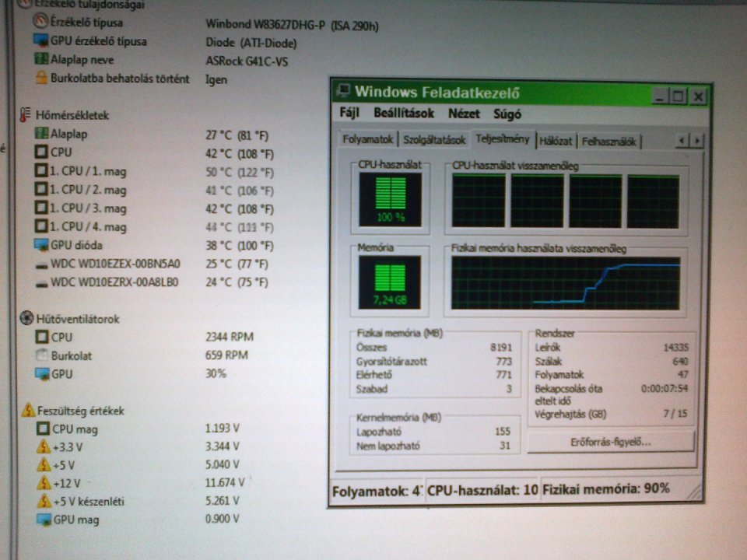The image size is (747, 560).
Task: Click the CPU-használat 100 % gauge
Action: pos(390,200)
